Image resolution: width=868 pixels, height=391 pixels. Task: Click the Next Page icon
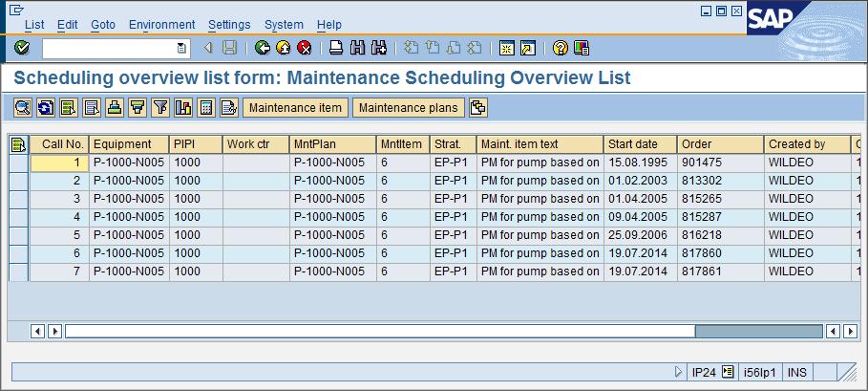click(453, 48)
